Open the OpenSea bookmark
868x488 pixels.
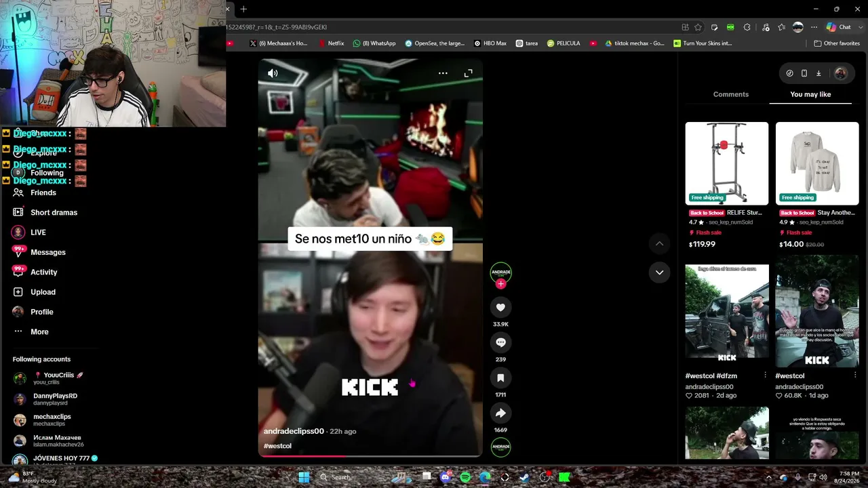click(435, 43)
